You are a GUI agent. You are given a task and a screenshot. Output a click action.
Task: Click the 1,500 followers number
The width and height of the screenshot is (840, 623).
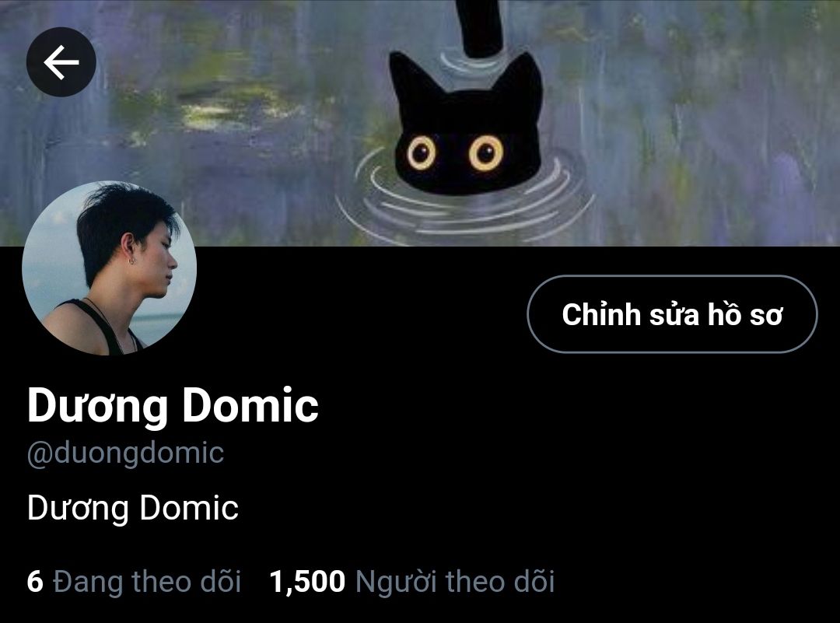307,583
